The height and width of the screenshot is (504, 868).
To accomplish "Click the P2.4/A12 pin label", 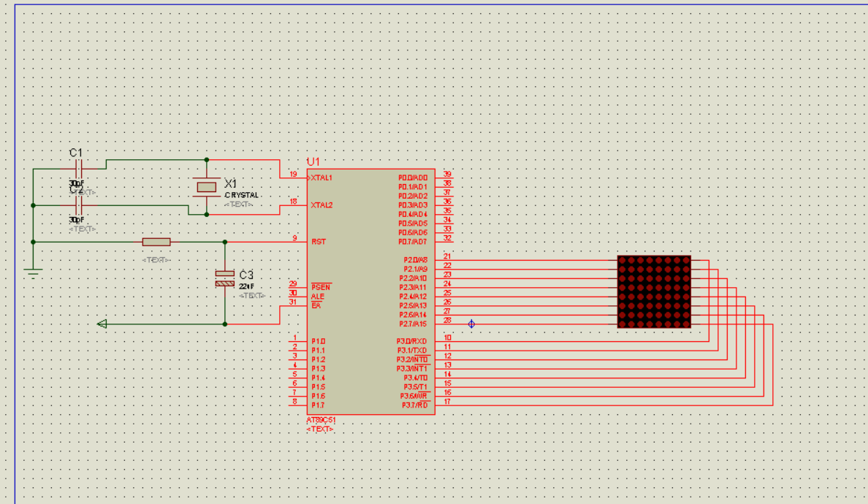I will point(413,297).
